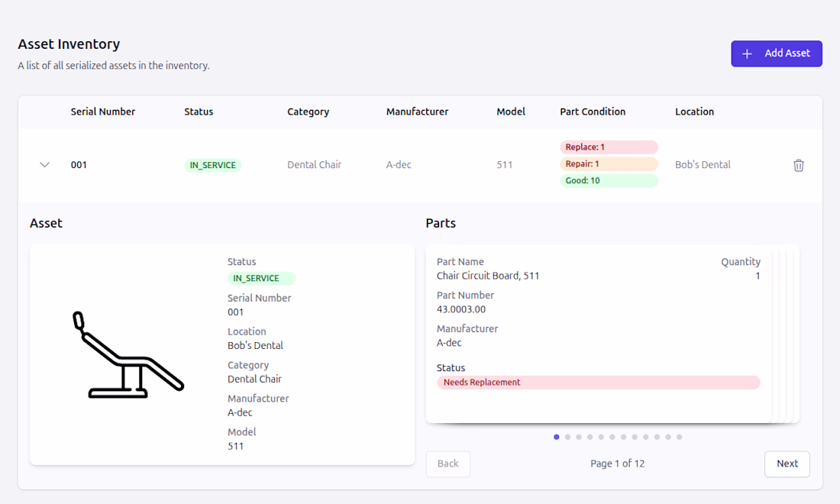Jump to the second pagination dot

point(567,437)
